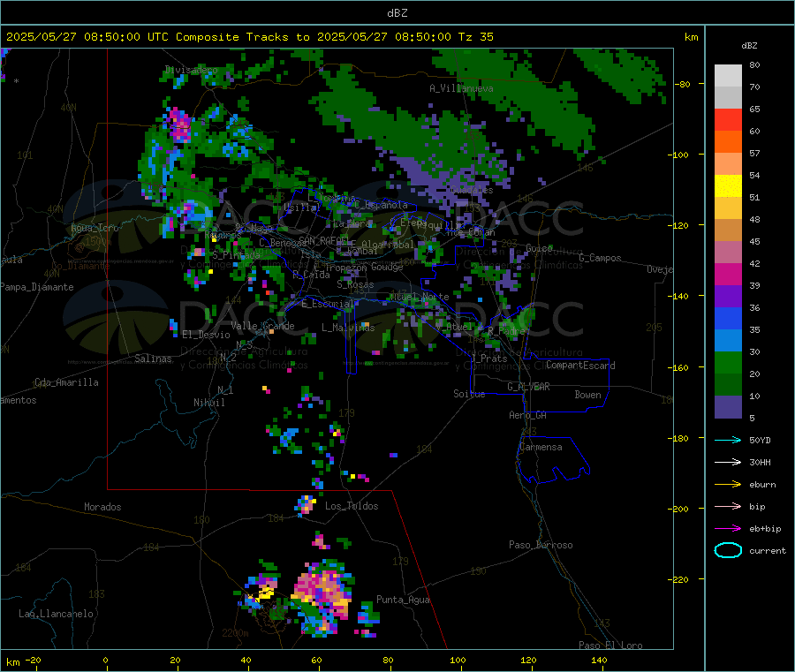
Task: Select the slate purple 10 dBZ swatch
Action: point(728,406)
